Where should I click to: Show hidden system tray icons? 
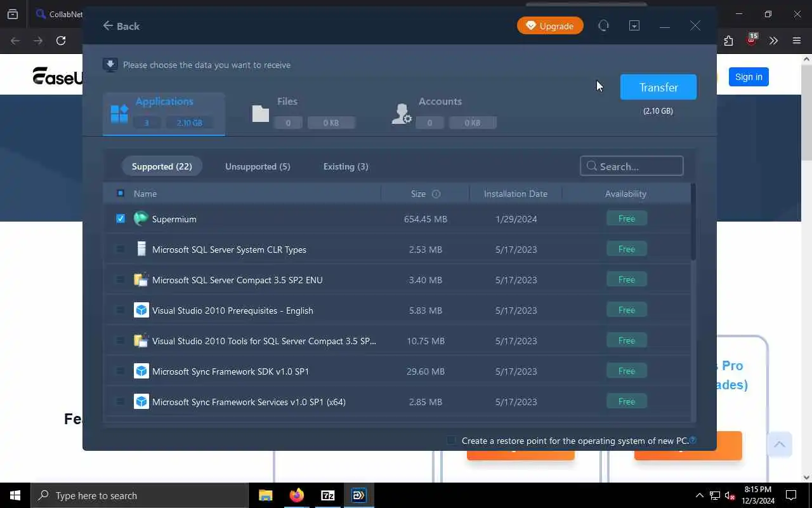[700, 495]
